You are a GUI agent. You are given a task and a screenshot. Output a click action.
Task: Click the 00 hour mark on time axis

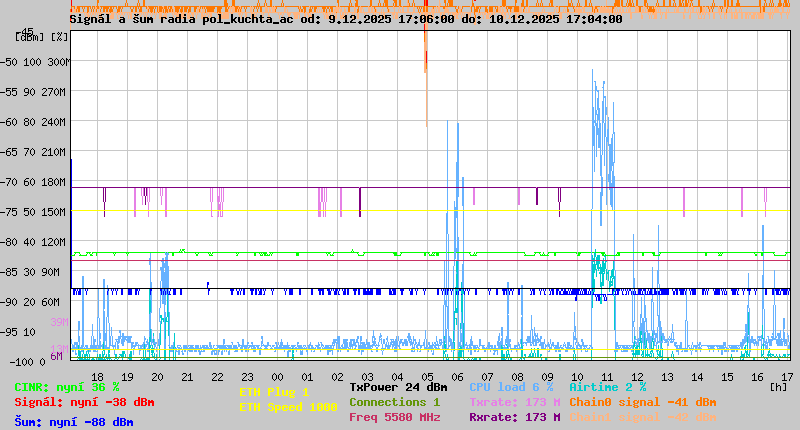277,376
